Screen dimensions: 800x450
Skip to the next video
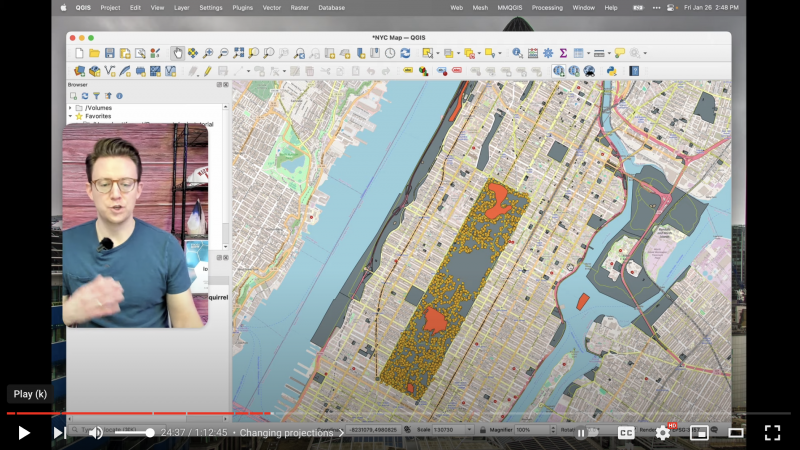click(x=59, y=433)
